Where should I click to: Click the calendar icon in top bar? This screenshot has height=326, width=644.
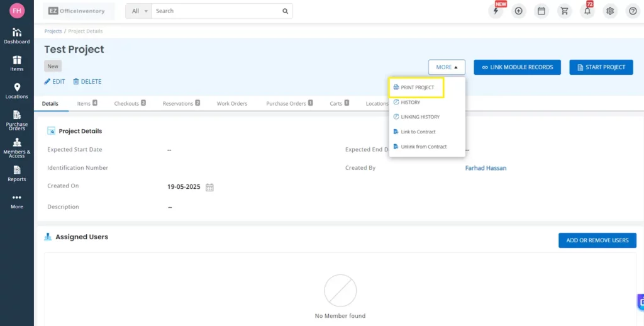(x=541, y=11)
